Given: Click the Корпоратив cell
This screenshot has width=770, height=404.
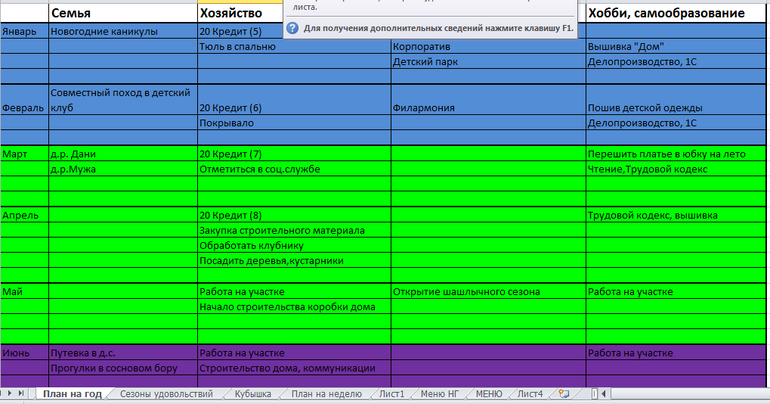Looking at the screenshot, I should click(x=488, y=47).
